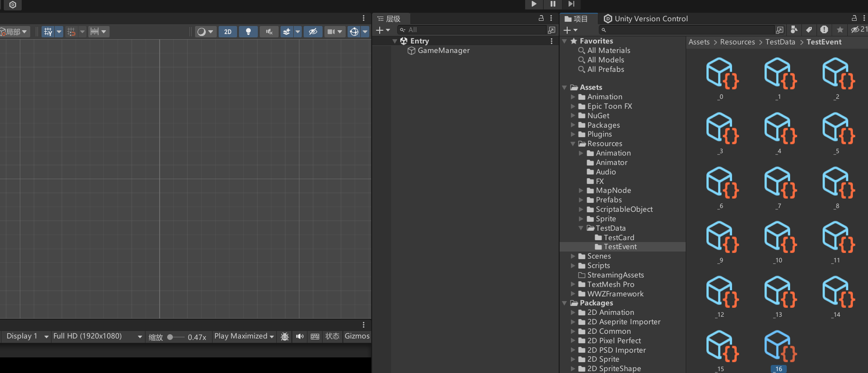The image size is (868, 373).
Task: Click the star icon to save the search
Action: 840,30
